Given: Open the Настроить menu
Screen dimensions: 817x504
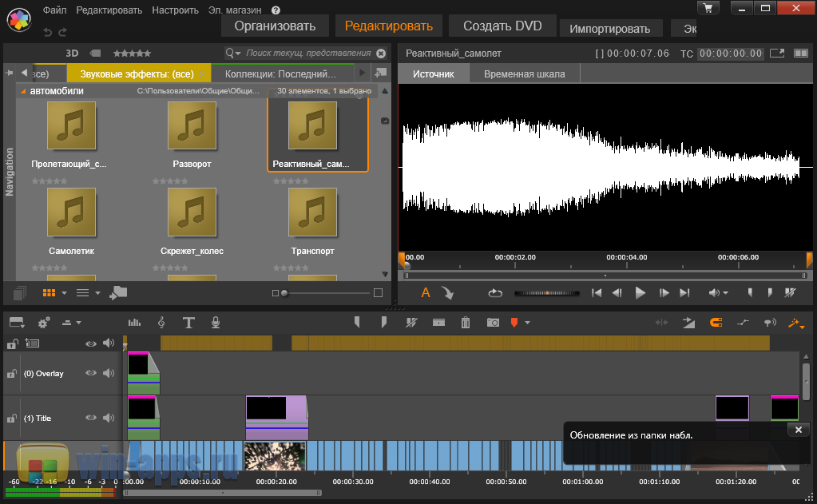Looking at the screenshot, I should pyautogui.click(x=174, y=10).
